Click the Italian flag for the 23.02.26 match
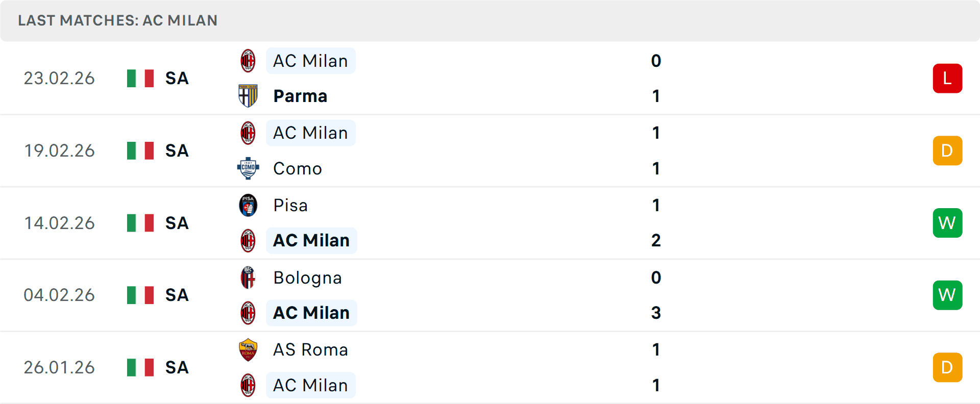The height and width of the screenshot is (404, 980). coord(140,79)
